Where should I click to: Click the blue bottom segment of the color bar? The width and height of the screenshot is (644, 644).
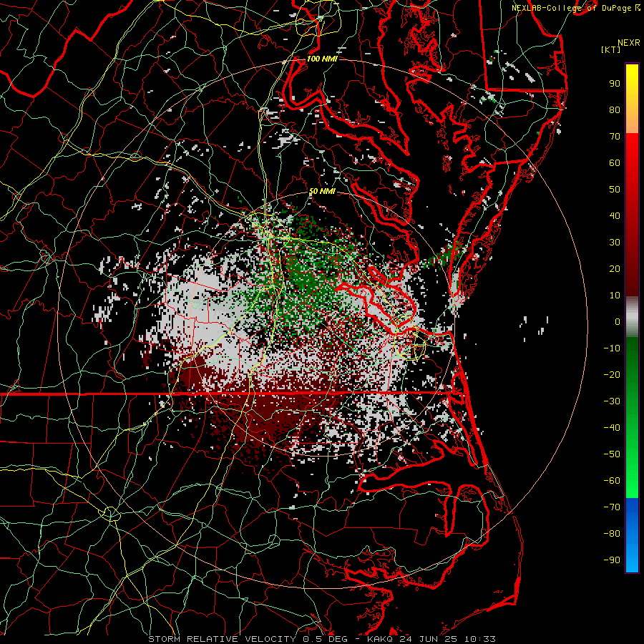point(632,535)
